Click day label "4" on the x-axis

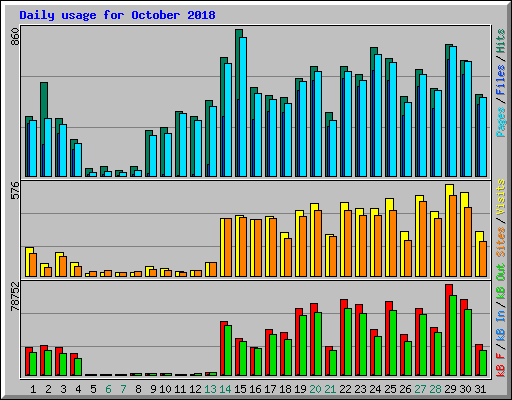point(78,389)
